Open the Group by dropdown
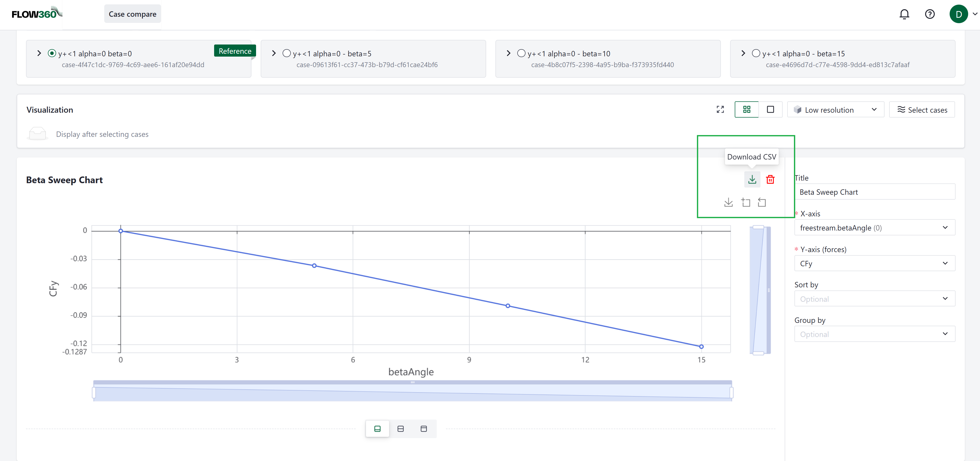This screenshot has height=461, width=980. (x=874, y=334)
